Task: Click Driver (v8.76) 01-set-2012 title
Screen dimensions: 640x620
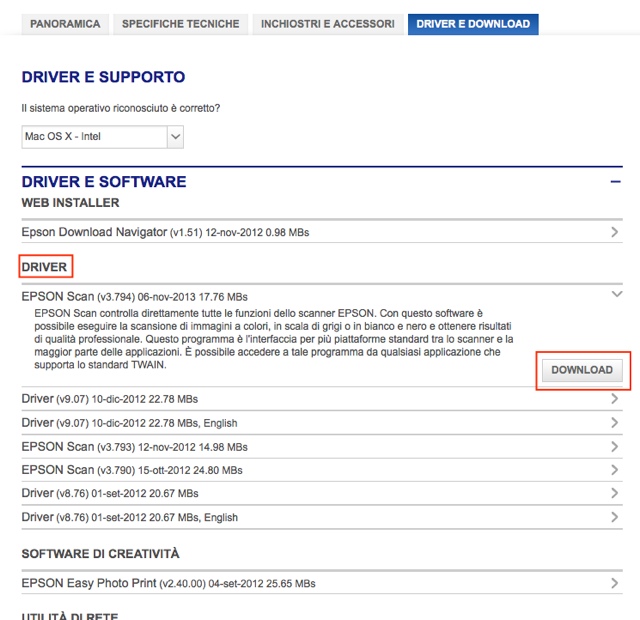Action: coord(110,493)
